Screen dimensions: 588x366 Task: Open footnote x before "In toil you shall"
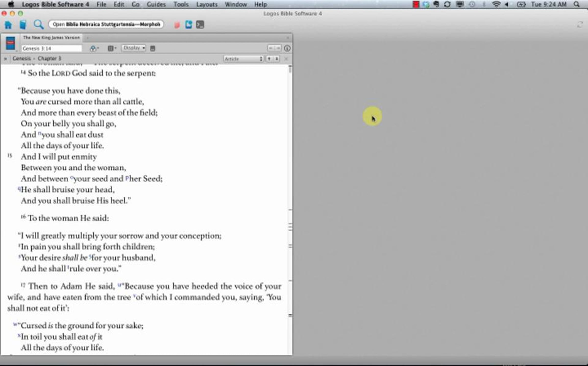[19, 335]
